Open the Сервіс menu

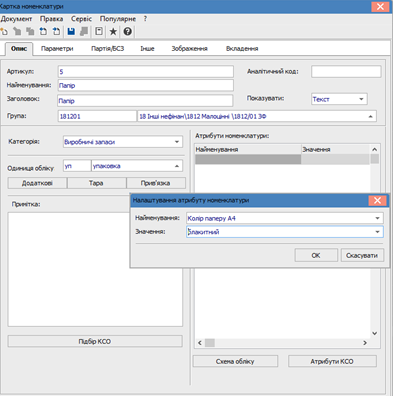(x=81, y=19)
